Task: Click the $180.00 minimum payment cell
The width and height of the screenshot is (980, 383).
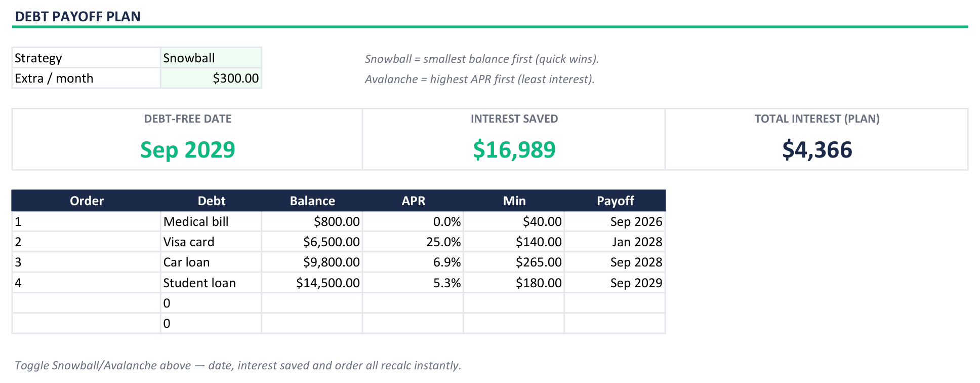Action: [514, 283]
